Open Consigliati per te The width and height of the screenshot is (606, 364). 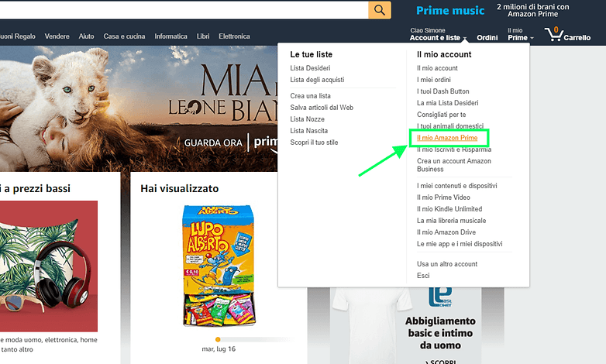pyautogui.click(x=442, y=115)
